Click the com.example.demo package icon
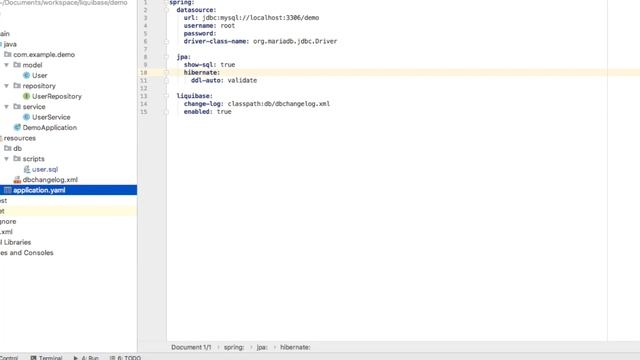 [x=8, y=54]
